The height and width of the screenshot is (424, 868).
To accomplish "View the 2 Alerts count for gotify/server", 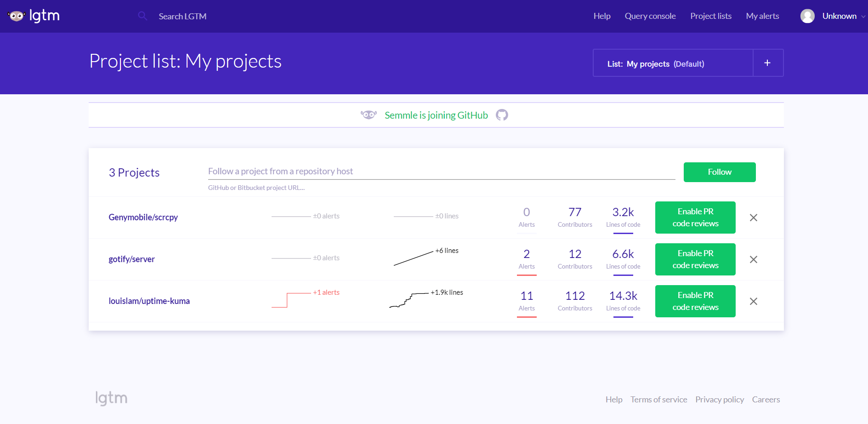I will (527, 259).
